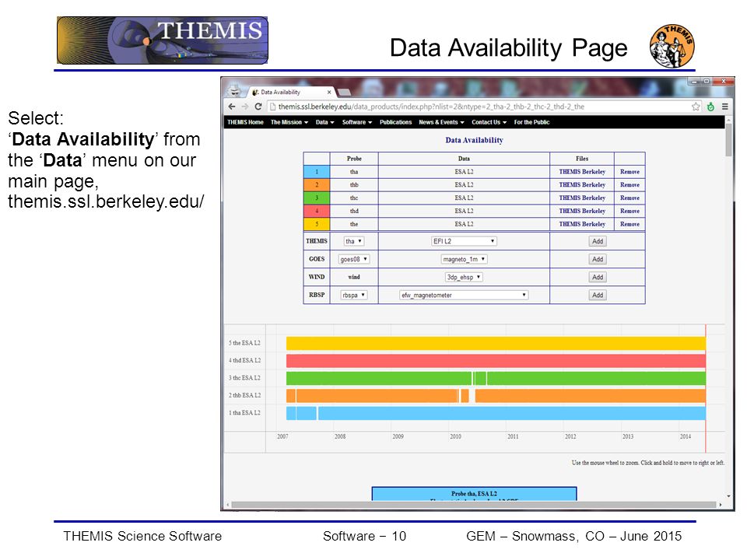Viewport: 747px width, 560px height.
Task: Open the efw_magnetometer dropdown
Action: tap(464, 296)
